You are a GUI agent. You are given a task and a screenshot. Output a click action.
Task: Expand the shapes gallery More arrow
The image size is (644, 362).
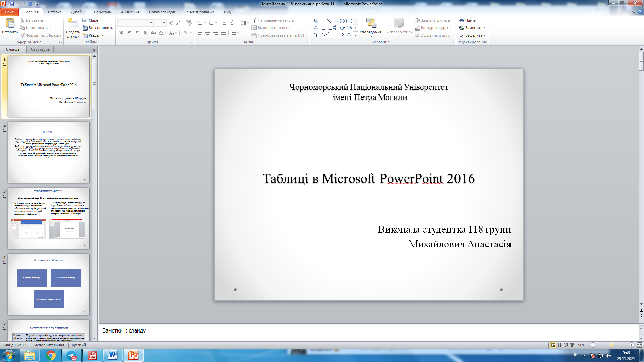(355, 35)
